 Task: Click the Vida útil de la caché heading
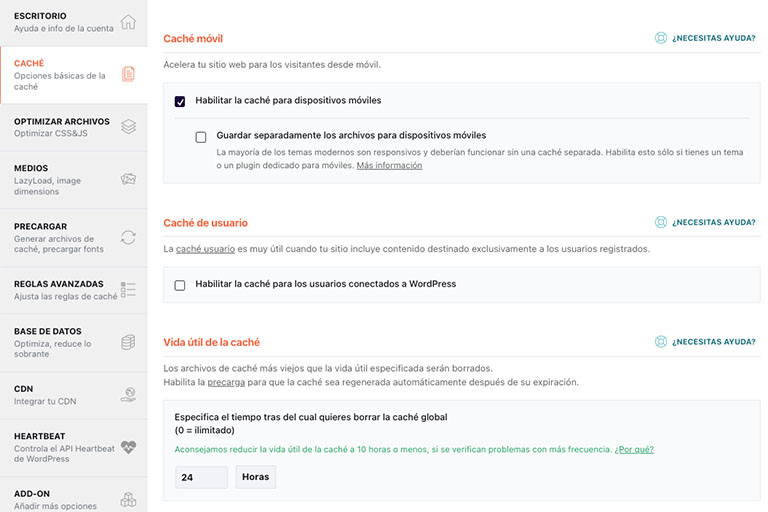pyautogui.click(x=212, y=342)
